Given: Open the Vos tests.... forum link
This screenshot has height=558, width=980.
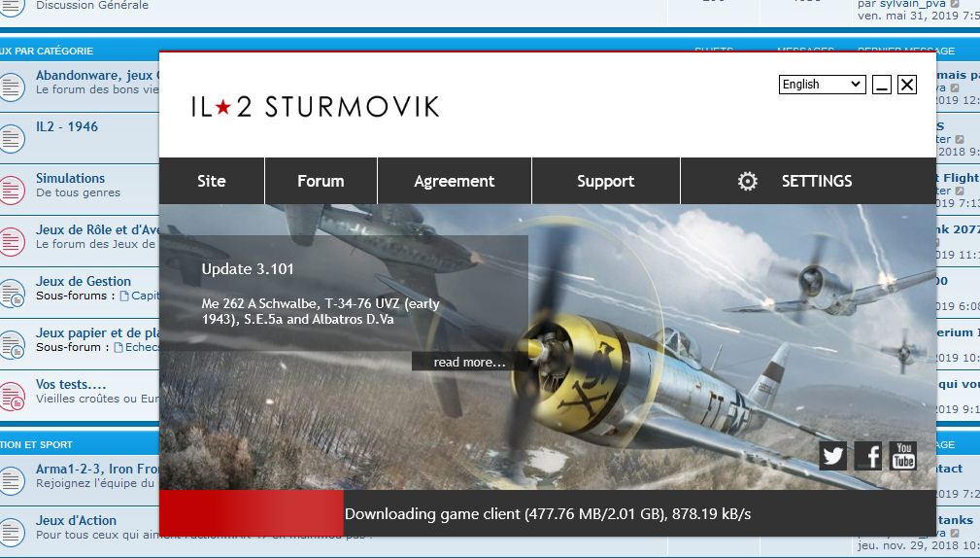Looking at the screenshot, I should [71, 384].
